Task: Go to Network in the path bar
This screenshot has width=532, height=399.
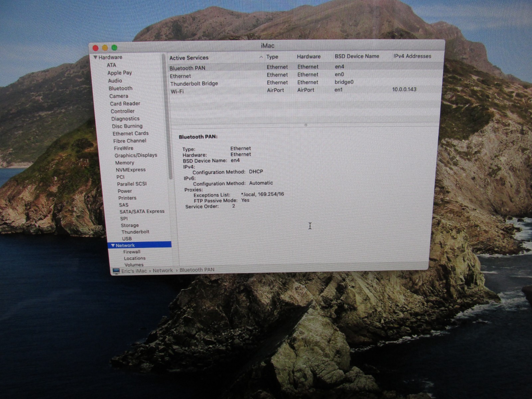Action: pyautogui.click(x=163, y=271)
